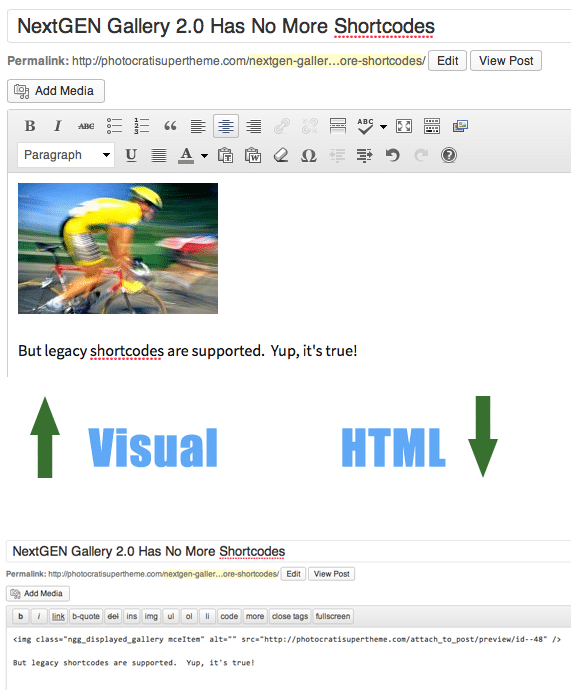571x690 pixels.
Task: Undo the last edit
Action: (x=393, y=155)
